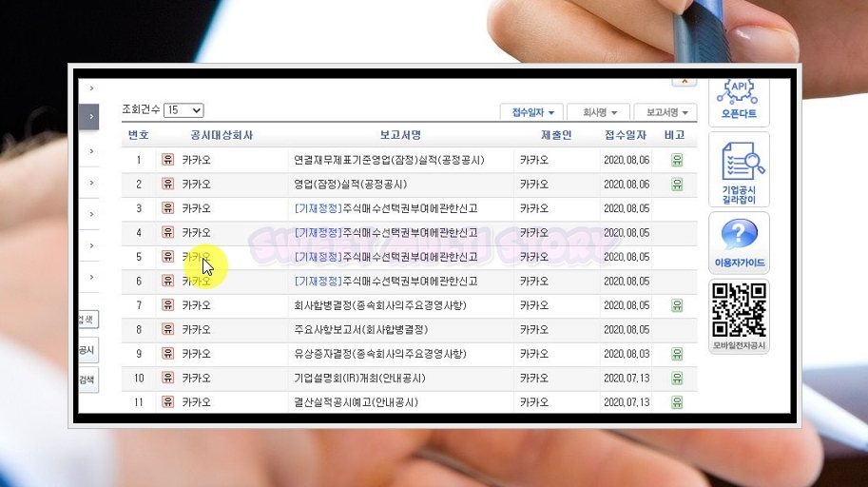
Task: Click the red 유 icon in row 5
Action: [x=167, y=257]
